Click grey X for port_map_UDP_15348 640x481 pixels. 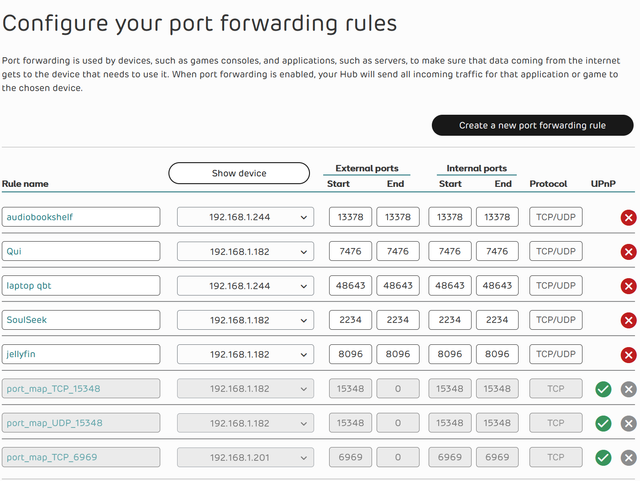tap(629, 423)
